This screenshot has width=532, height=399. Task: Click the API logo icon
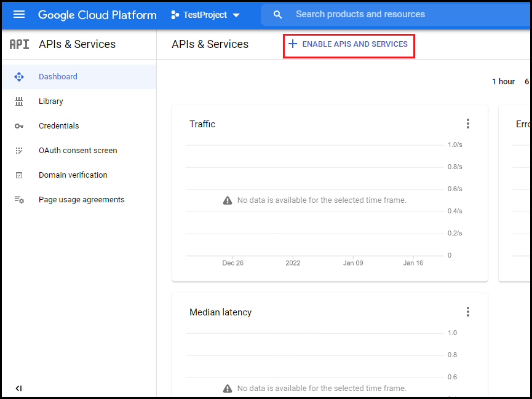click(x=19, y=44)
